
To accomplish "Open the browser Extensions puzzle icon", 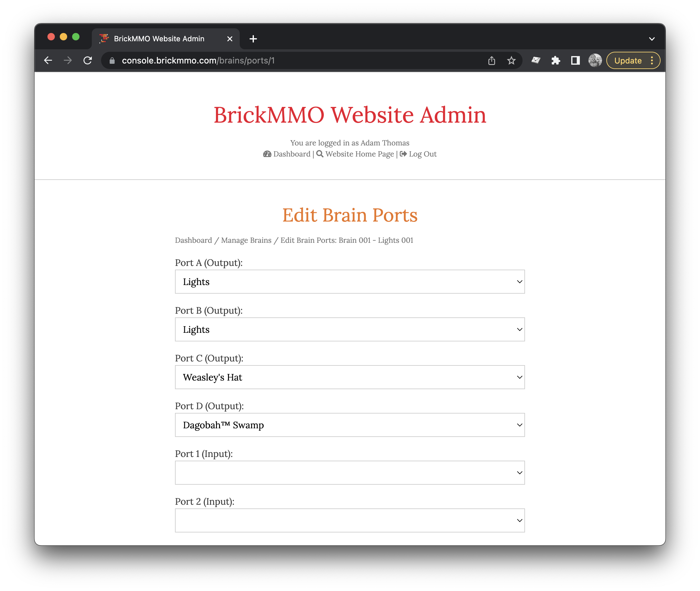I will tap(556, 60).
